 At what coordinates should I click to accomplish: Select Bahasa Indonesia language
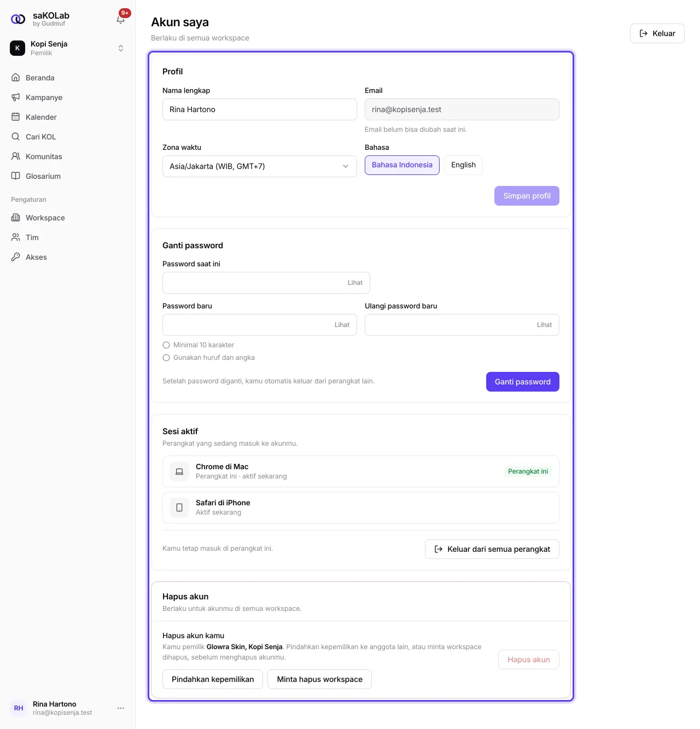(402, 165)
